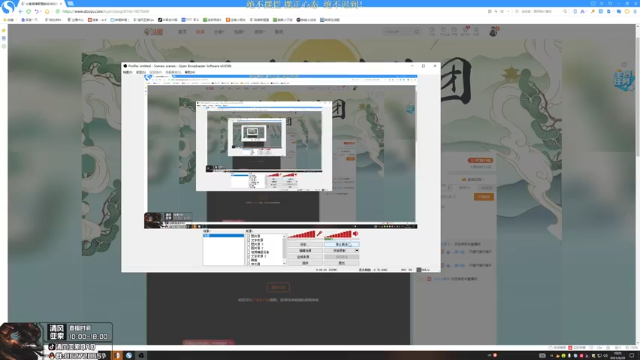Select the 直播 tab in Douyu navigation

pyautogui.click(x=200, y=32)
